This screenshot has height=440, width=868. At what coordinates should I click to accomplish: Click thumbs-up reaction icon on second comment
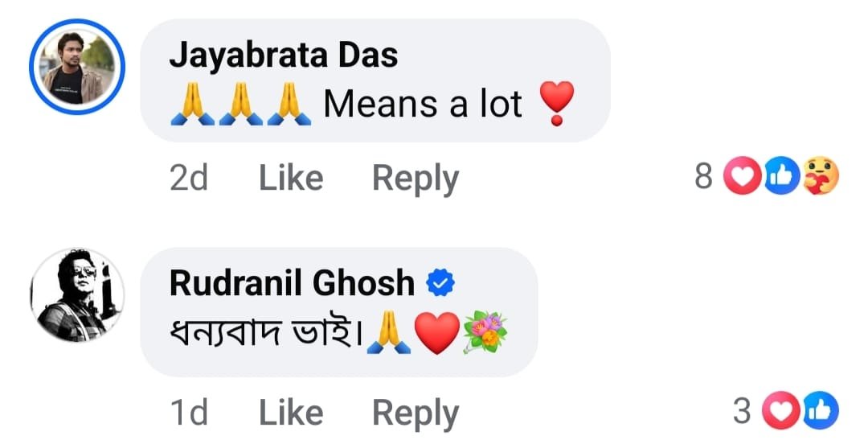817,412
